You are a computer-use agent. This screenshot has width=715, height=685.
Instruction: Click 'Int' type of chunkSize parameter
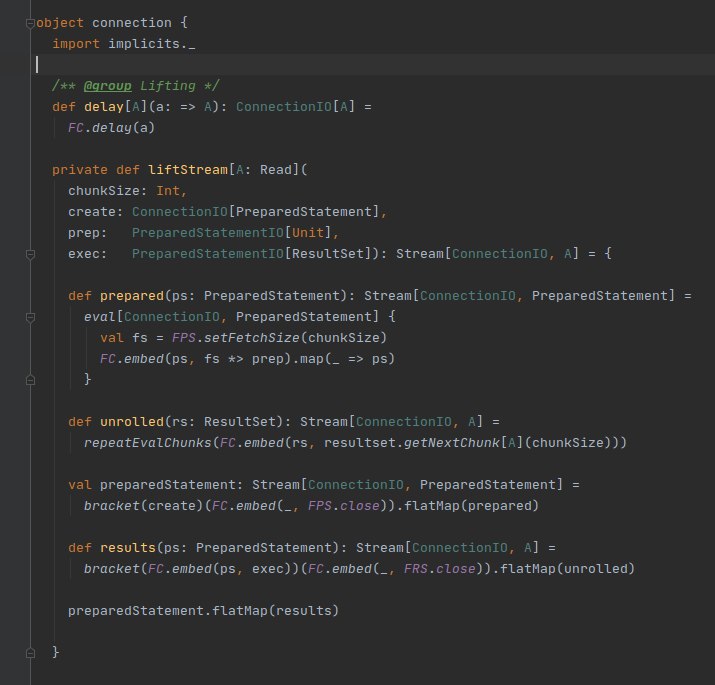[x=168, y=191]
